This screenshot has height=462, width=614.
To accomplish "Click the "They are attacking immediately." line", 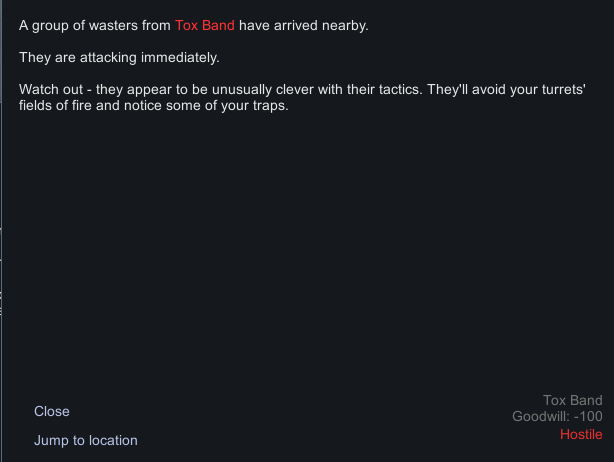I will [x=118, y=58].
